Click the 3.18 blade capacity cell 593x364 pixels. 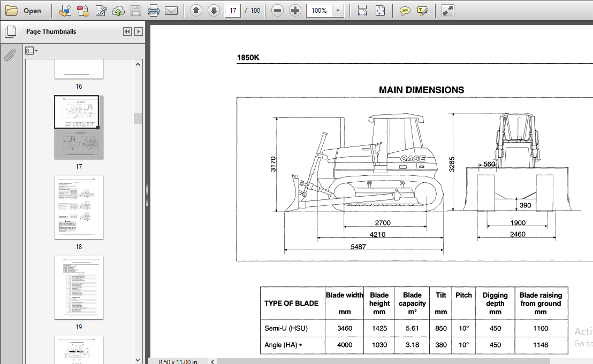click(412, 345)
